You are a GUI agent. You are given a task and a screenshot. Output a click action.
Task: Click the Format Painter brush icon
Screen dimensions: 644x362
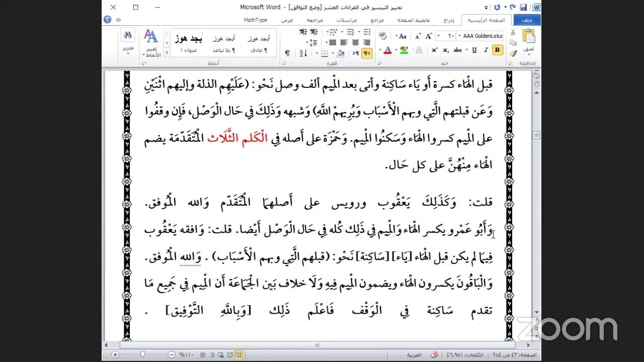pos(513,53)
